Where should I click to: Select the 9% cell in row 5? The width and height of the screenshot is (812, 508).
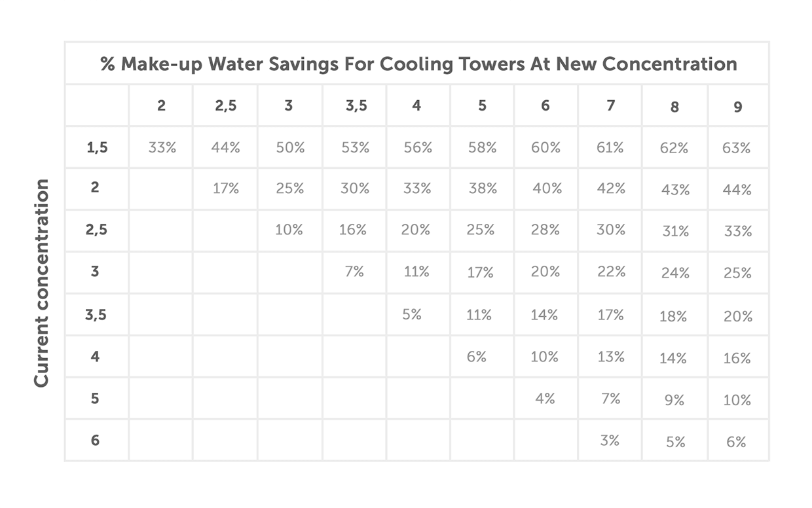pos(674,400)
